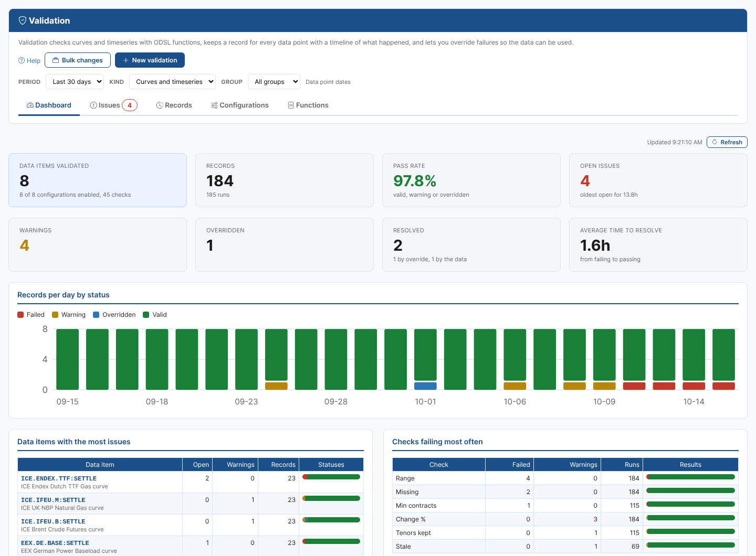Open the ICE.IFEU.M:SETTLE data item
This screenshot has height=556, width=756.
click(53, 500)
